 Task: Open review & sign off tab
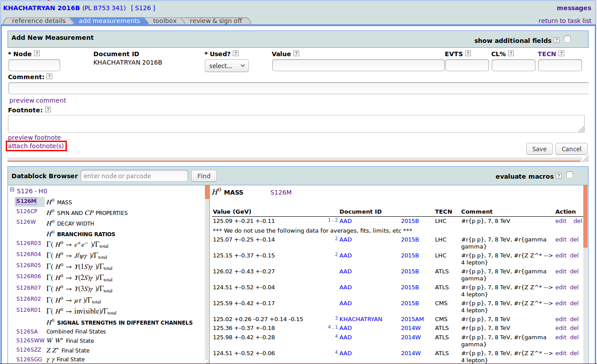coord(216,21)
